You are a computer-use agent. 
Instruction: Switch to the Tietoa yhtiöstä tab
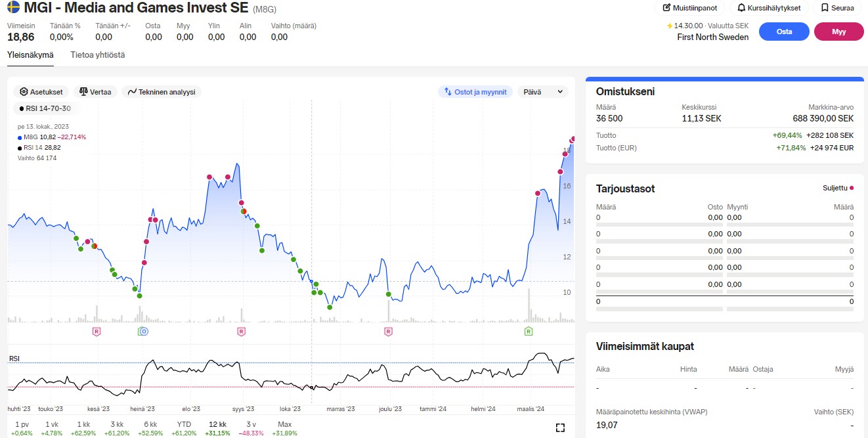pyautogui.click(x=97, y=55)
